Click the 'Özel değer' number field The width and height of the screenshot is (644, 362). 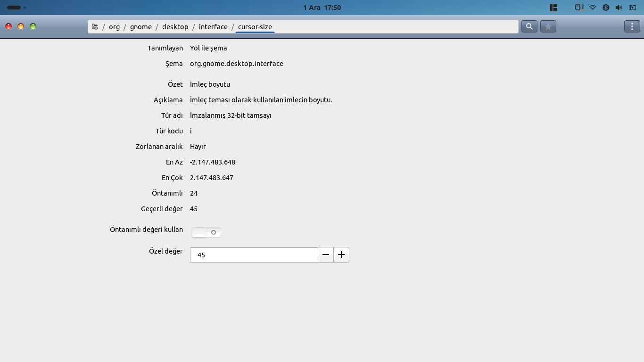coord(254,255)
